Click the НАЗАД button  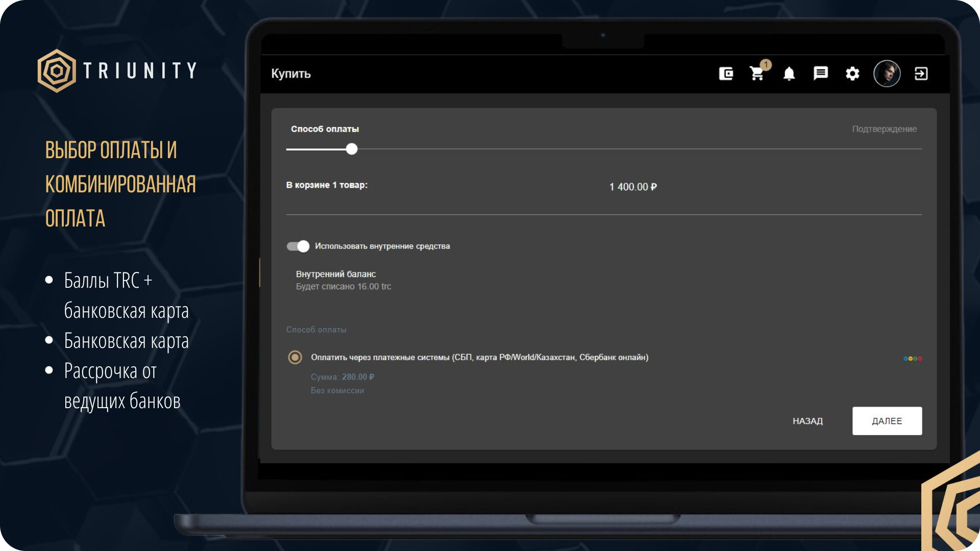coord(807,421)
